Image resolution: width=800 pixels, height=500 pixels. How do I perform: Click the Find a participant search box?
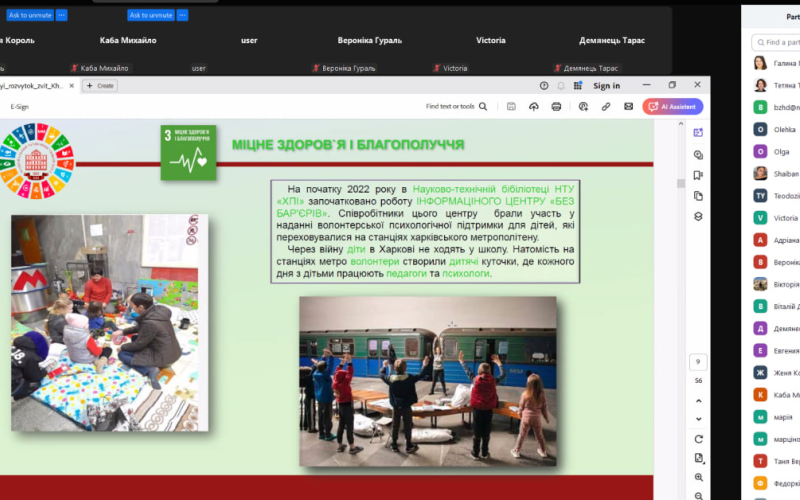(776, 42)
